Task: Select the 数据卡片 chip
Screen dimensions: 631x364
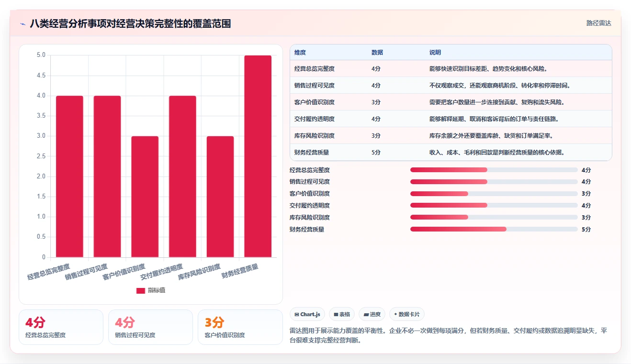Action: tap(407, 314)
